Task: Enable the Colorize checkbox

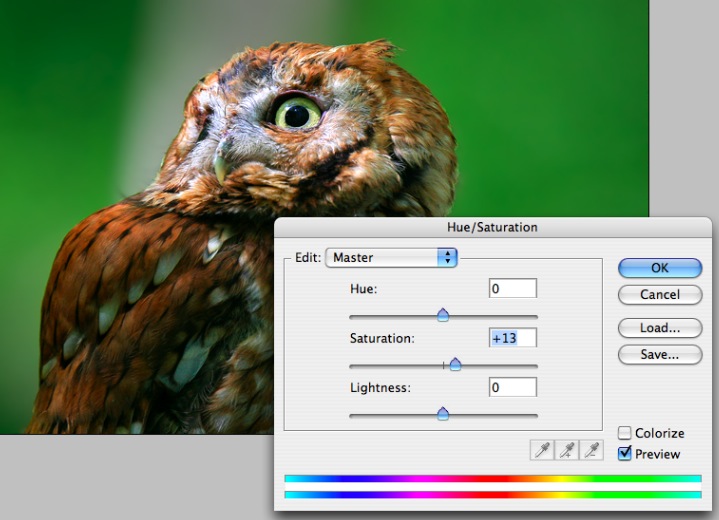Action: 625,433
